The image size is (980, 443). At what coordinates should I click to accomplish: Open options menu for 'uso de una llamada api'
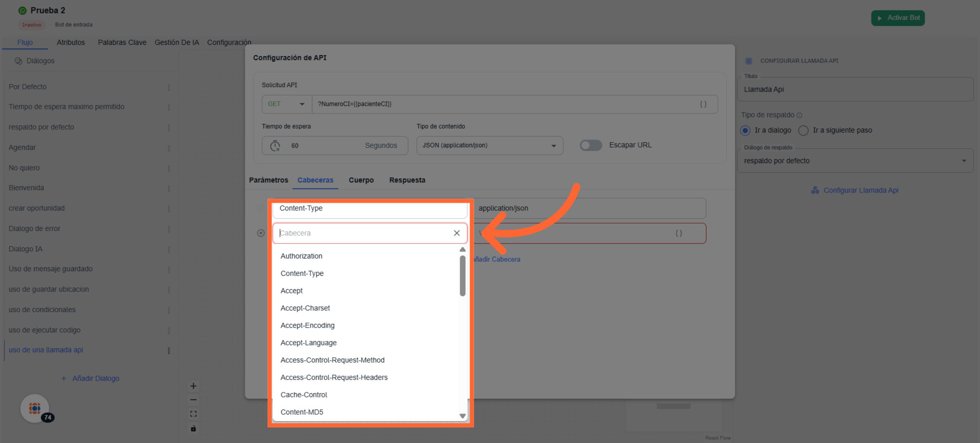169,350
